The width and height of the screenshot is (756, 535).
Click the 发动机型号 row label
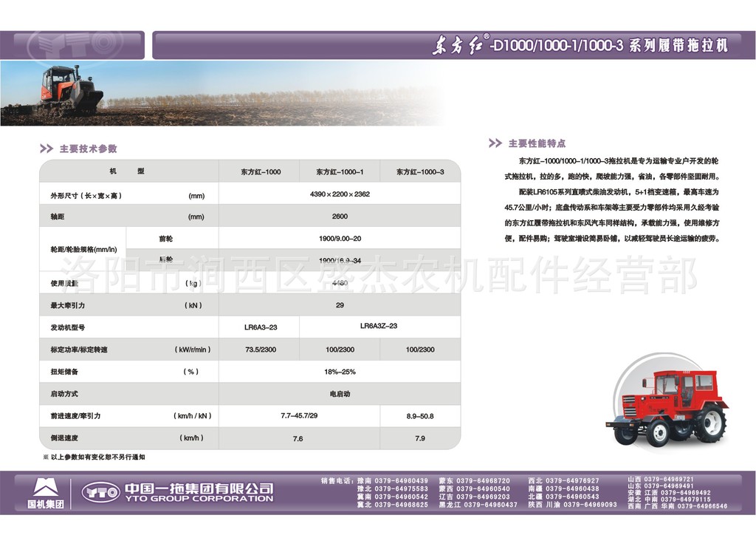pyautogui.click(x=67, y=327)
